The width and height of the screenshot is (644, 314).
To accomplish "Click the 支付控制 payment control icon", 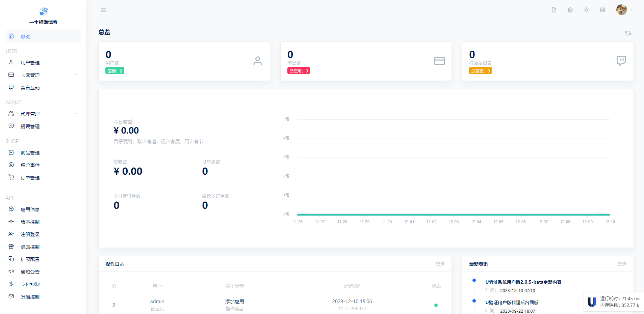I will [x=11, y=284].
